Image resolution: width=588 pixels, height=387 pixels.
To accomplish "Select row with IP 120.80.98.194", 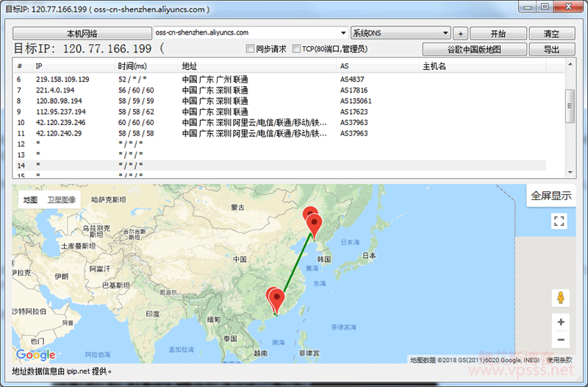I will pos(281,101).
